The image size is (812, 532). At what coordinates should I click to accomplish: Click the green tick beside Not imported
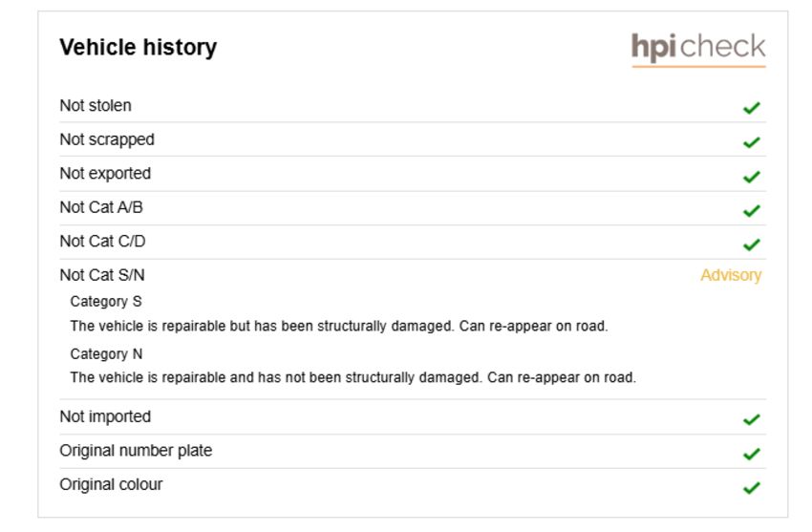click(752, 419)
